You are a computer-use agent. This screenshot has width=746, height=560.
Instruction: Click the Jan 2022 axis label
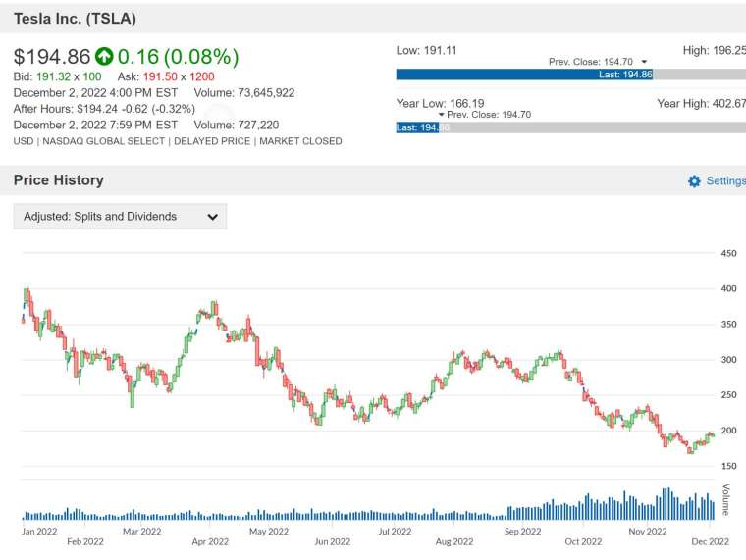coord(39,532)
